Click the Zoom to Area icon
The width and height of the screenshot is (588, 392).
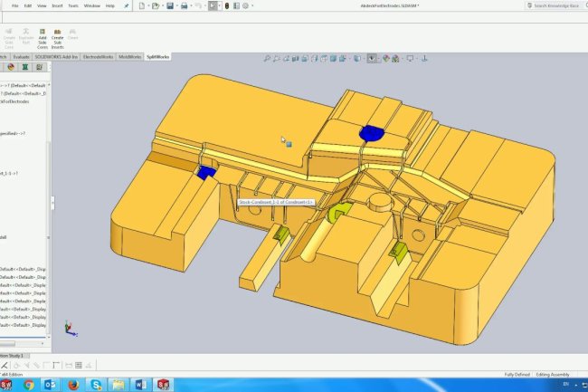[277, 59]
